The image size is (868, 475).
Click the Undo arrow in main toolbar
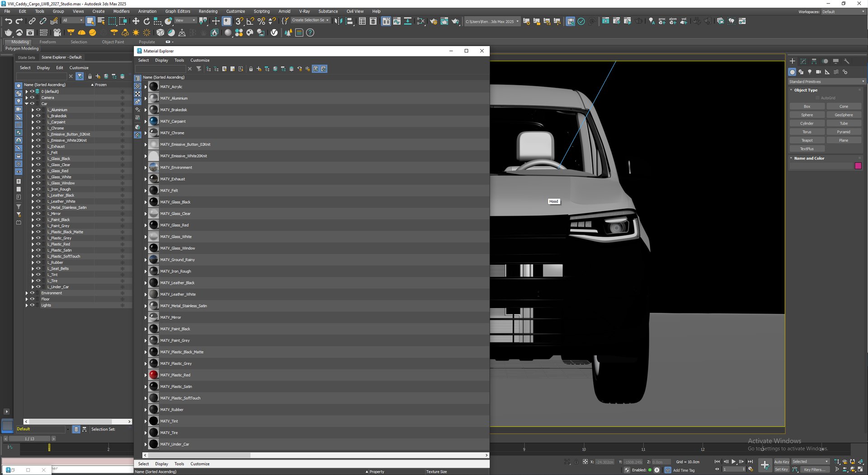[8, 21]
